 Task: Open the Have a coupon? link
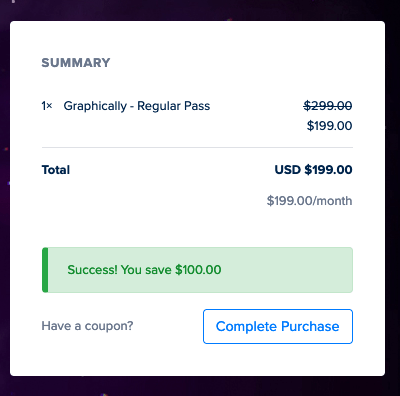87,326
